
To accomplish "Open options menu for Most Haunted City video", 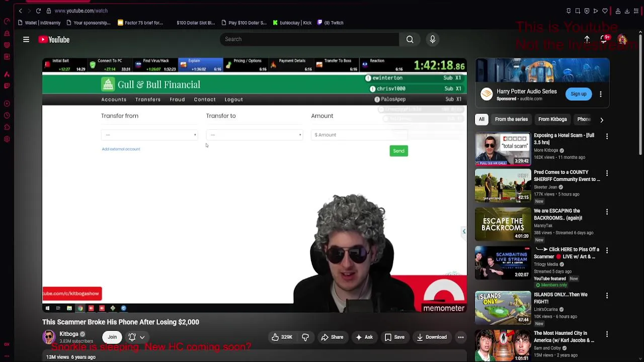I will tap(607, 334).
